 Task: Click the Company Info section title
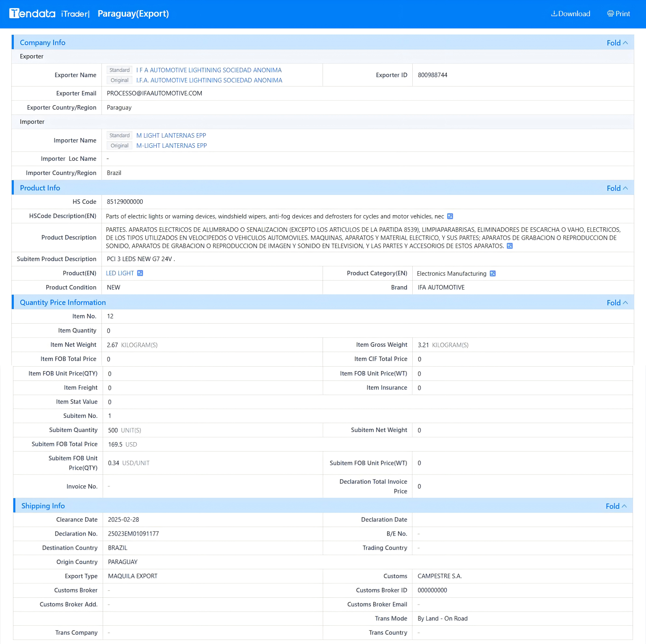point(43,43)
